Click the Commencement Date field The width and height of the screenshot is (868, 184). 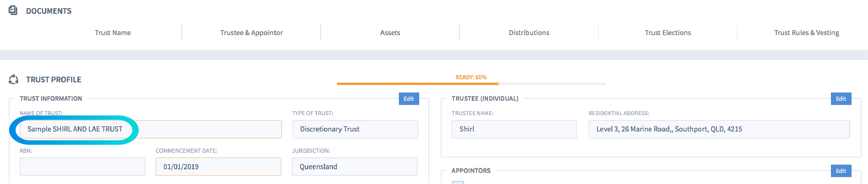(218, 167)
